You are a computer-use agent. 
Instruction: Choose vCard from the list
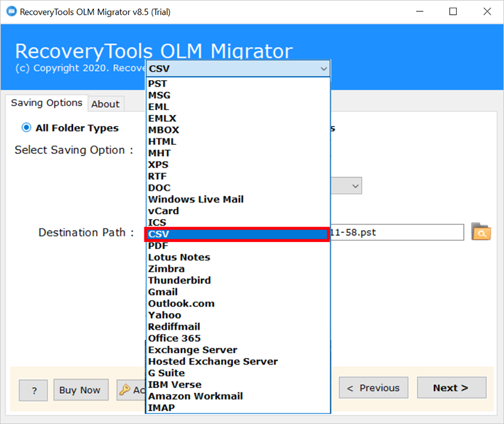click(x=238, y=211)
